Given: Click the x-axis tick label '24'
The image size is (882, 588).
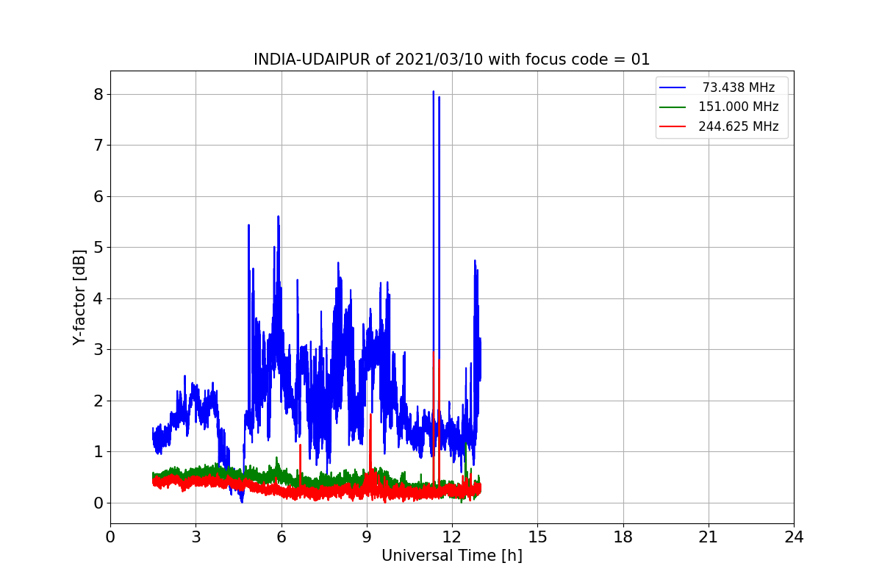Looking at the screenshot, I should tap(794, 537).
